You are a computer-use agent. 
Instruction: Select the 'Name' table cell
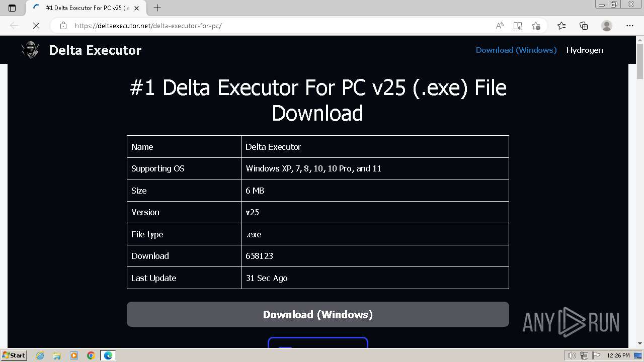pos(184,147)
